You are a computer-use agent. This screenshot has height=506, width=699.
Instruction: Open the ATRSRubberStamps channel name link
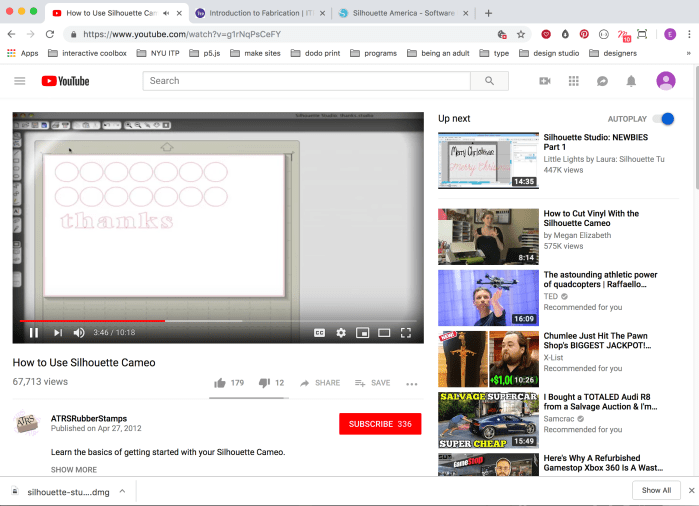pos(89,418)
